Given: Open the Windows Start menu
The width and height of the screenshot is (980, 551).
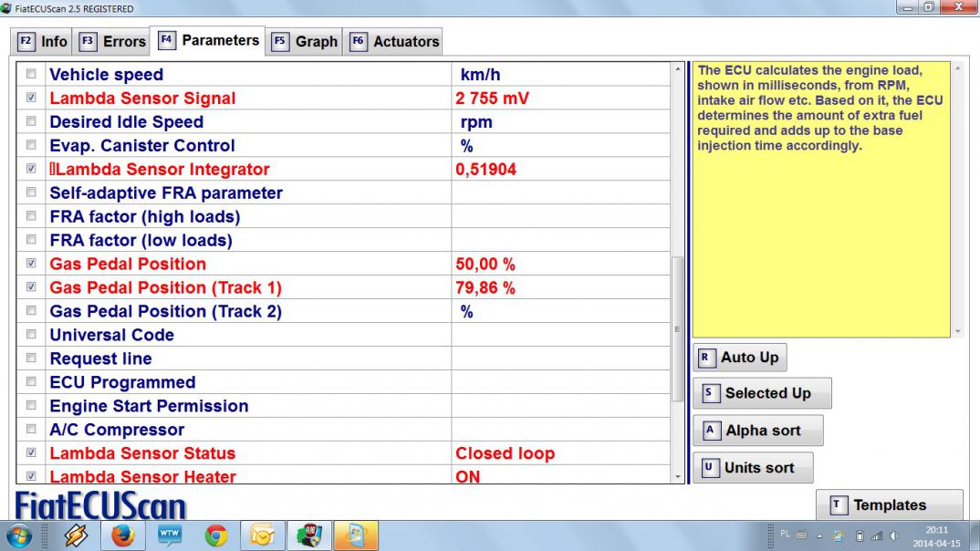Looking at the screenshot, I should (21, 535).
